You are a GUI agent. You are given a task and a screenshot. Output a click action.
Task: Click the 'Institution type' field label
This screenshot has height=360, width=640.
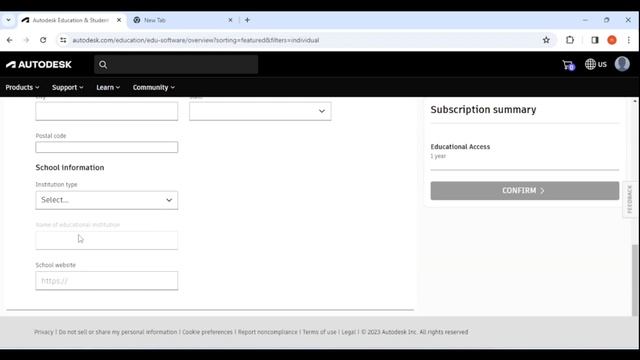point(56,184)
